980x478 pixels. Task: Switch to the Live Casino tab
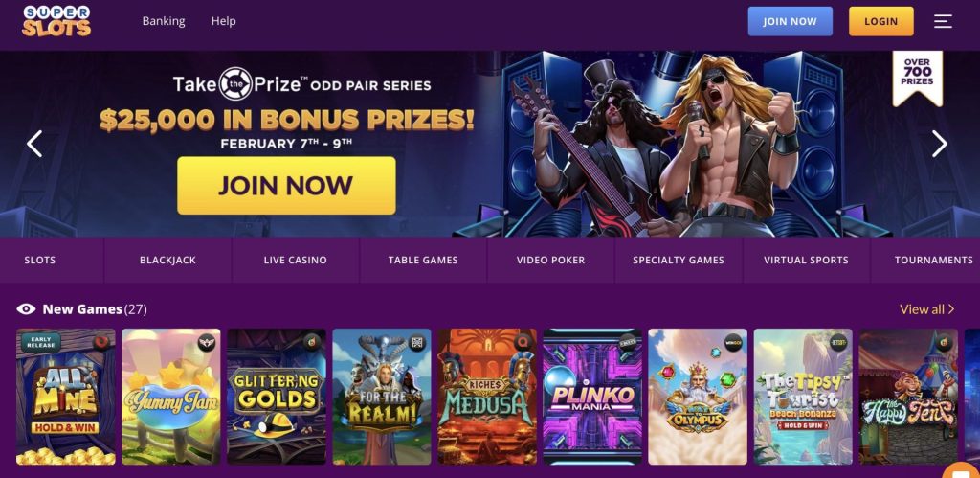296,260
